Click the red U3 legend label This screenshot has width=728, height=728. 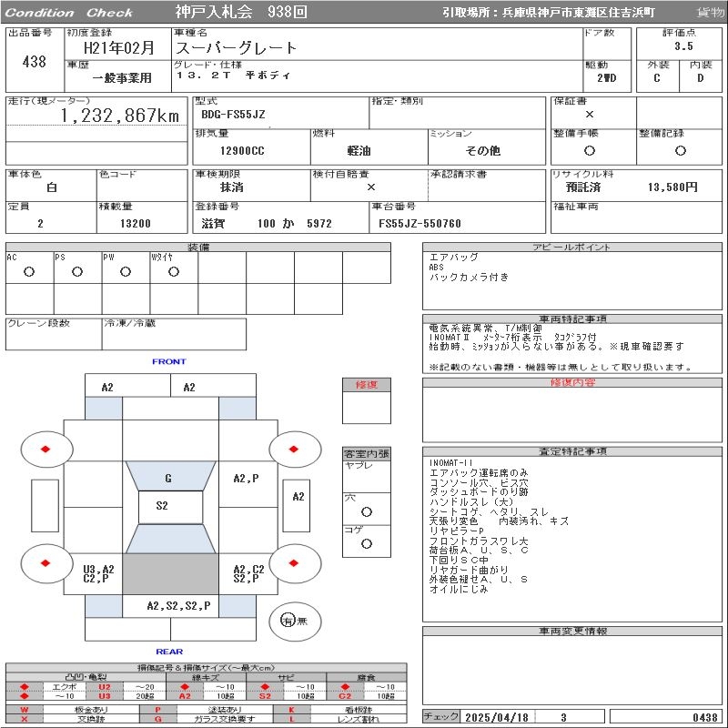[105, 696]
